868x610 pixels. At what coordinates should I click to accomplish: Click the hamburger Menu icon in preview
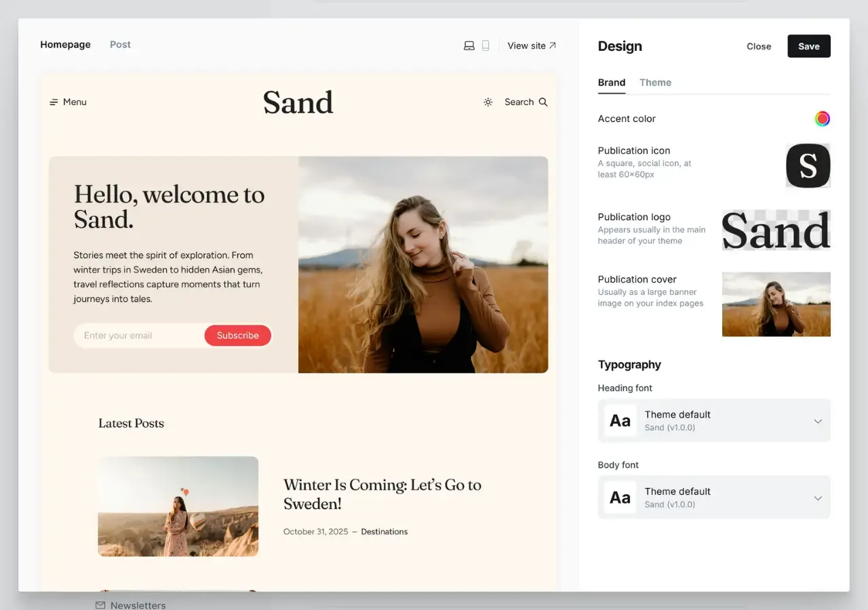coord(54,102)
